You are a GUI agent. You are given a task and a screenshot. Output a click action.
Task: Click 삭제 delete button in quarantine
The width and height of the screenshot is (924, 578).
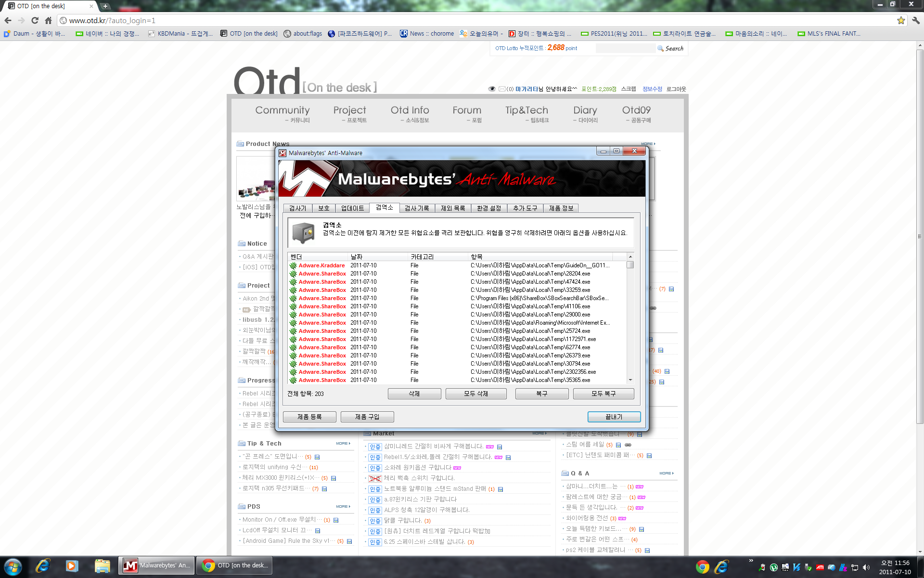[x=414, y=394]
